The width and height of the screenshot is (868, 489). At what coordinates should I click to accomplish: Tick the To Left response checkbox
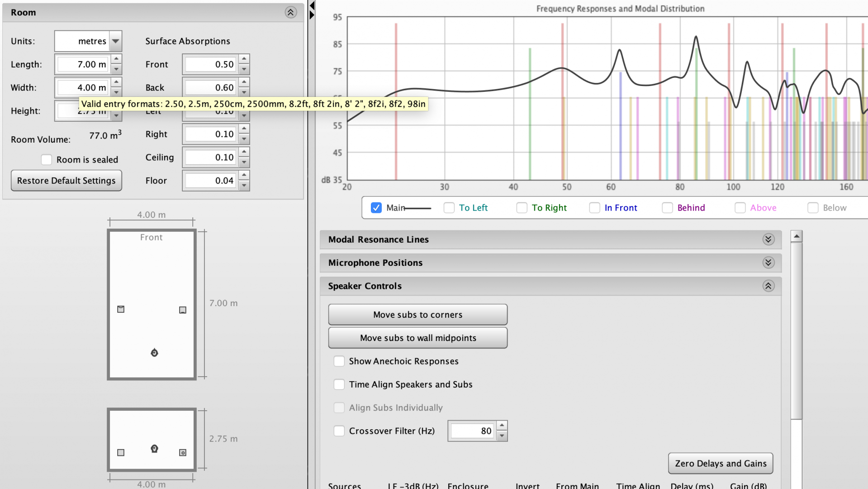tap(449, 208)
